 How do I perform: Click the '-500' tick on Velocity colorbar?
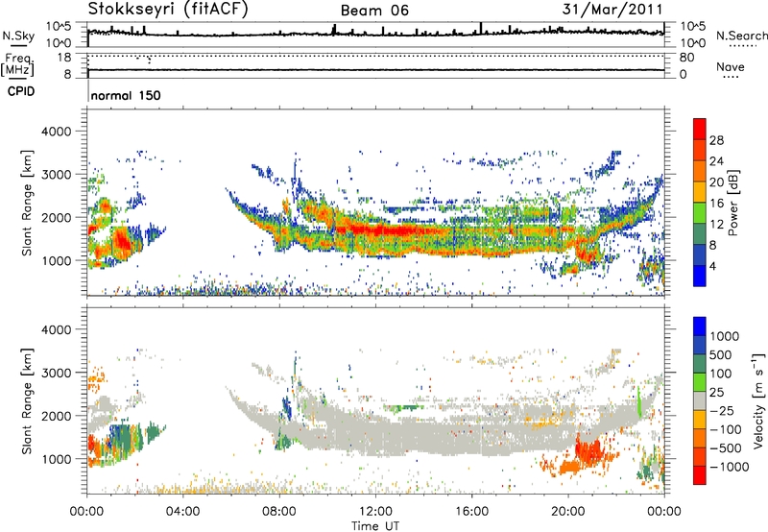pyautogui.click(x=726, y=448)
